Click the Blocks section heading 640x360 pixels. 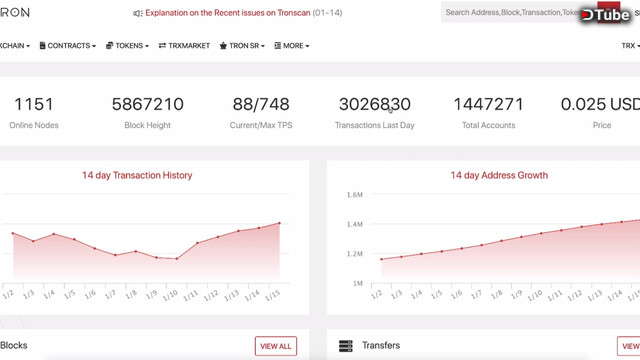tap(14, 345)
